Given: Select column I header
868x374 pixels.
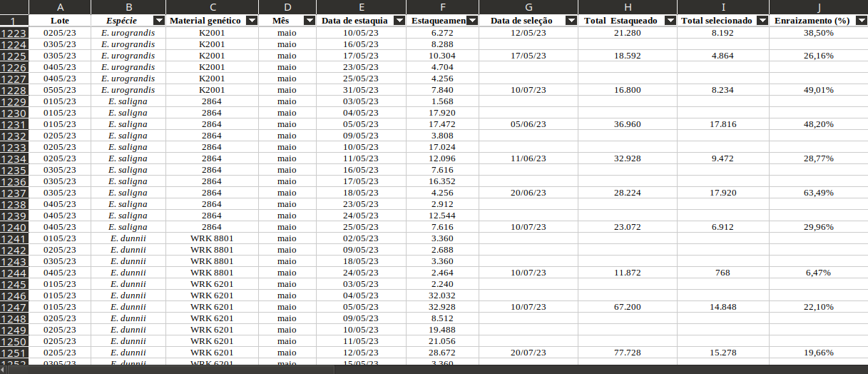Looking at the screenshot, I should [x=723, y=7].
